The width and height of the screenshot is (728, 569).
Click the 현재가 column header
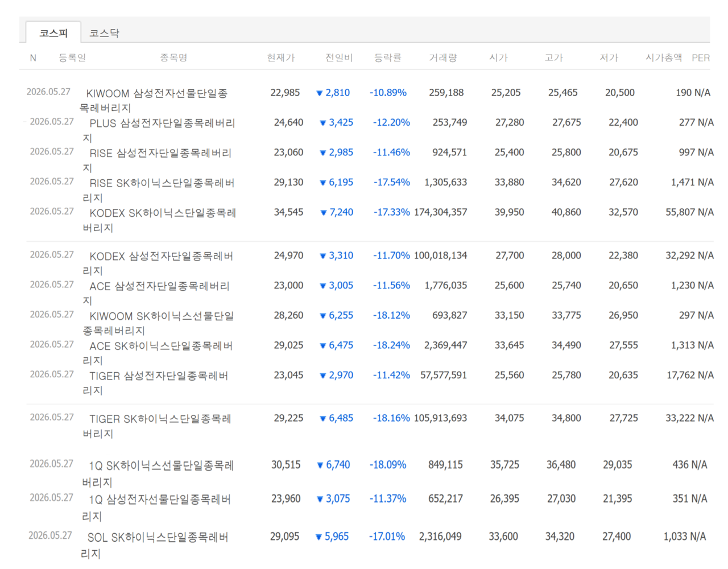click(281, 57)
